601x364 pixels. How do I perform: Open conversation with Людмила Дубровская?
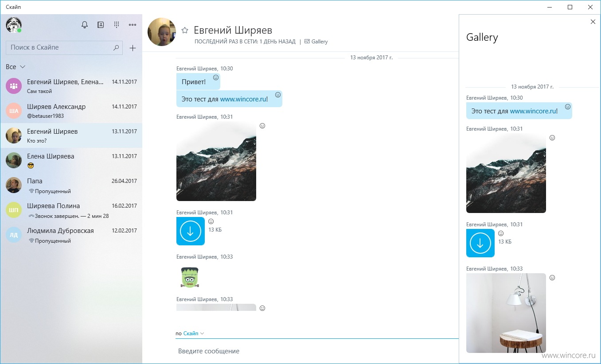[71, 235]
